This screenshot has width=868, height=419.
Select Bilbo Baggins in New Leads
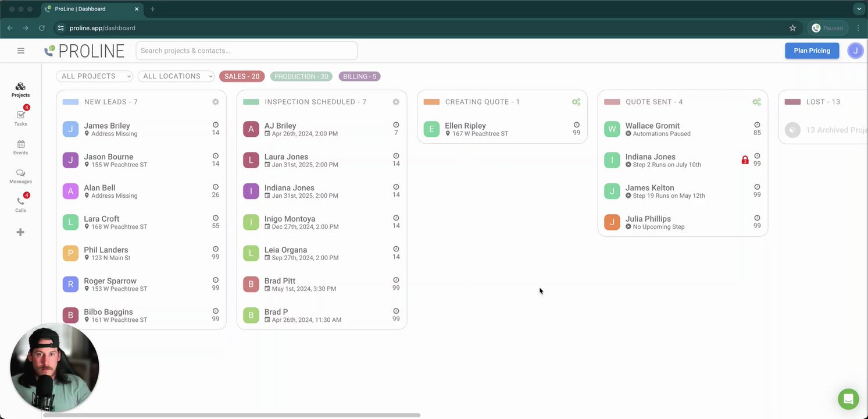(x=141, y=315)
